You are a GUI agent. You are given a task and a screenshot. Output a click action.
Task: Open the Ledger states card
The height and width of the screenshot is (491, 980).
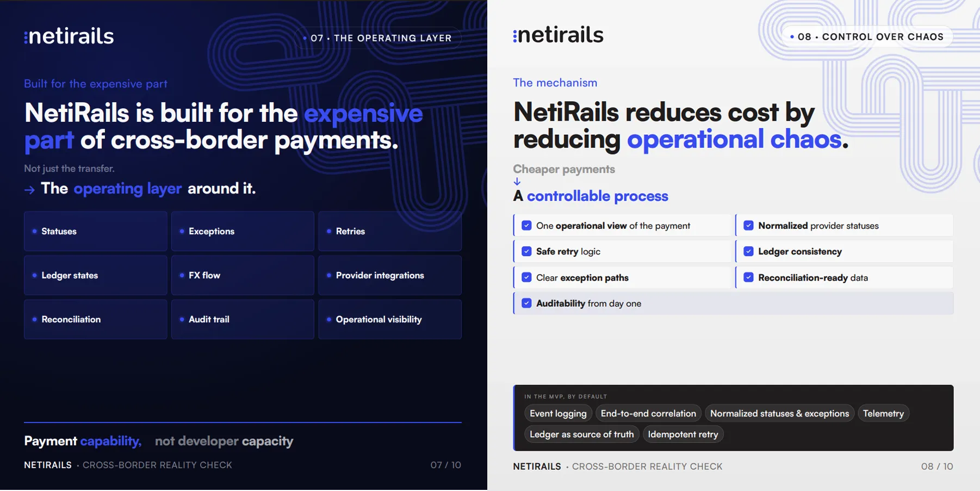coord(96,275)
